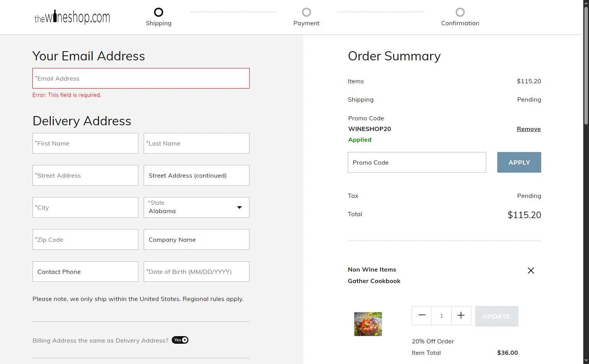The height and width of the screenshot is (364, 589).
Task: Select the Confirmation step circle
Action: point(460,12)
